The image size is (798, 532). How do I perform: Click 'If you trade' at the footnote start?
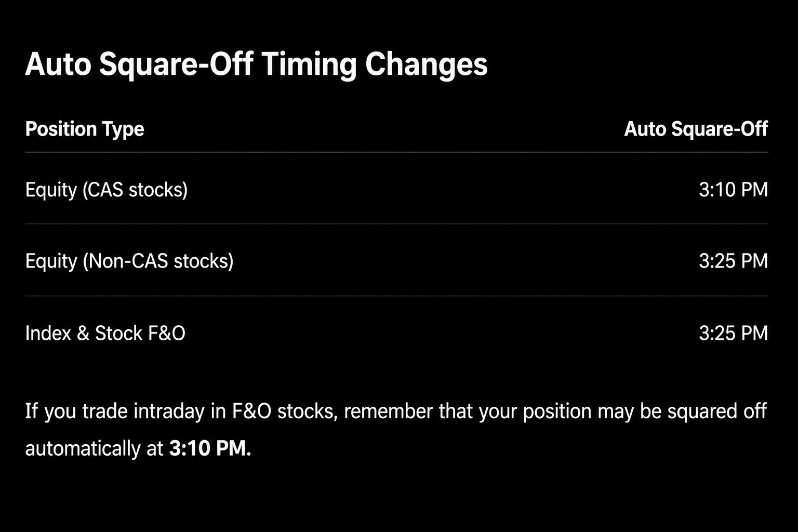point(76,411)
